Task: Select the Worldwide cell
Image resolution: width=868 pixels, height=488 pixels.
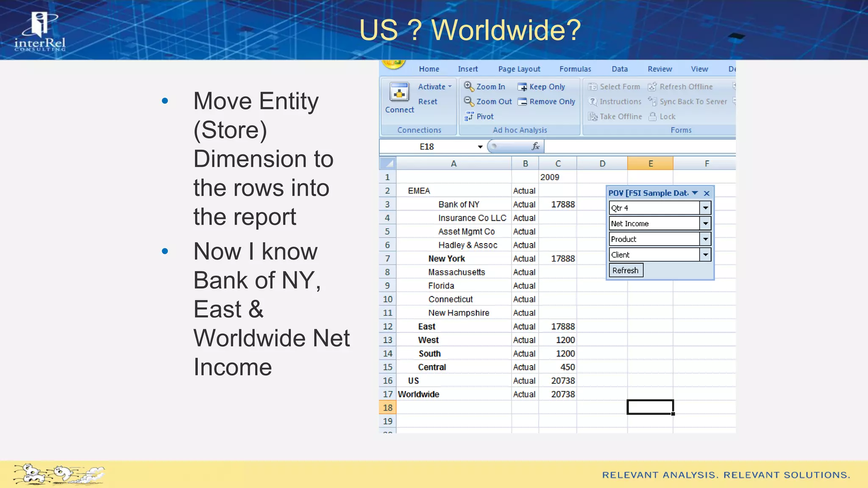Action: point(453,394)
